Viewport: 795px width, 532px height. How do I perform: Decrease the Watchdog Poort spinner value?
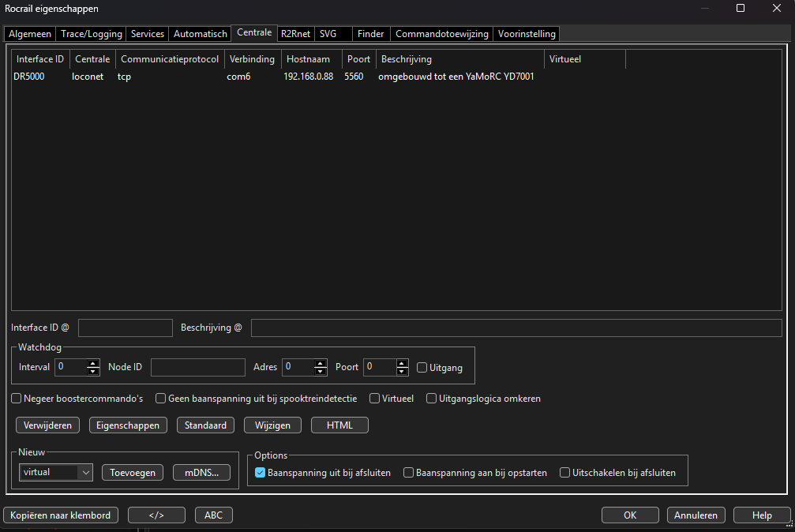click(x=402, y=371)
